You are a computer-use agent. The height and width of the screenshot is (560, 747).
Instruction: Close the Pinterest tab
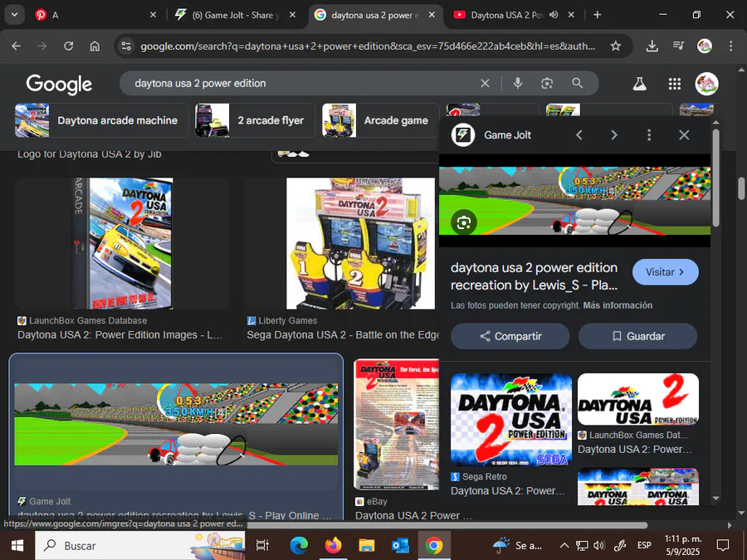pyautogui.click(x=153, y=15)
